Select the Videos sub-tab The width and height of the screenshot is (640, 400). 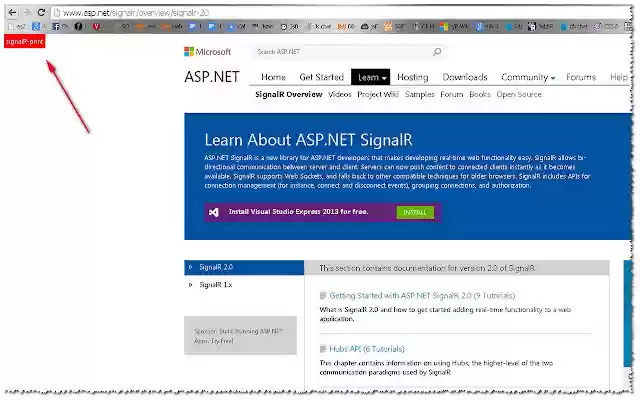[x=340, y=94]
